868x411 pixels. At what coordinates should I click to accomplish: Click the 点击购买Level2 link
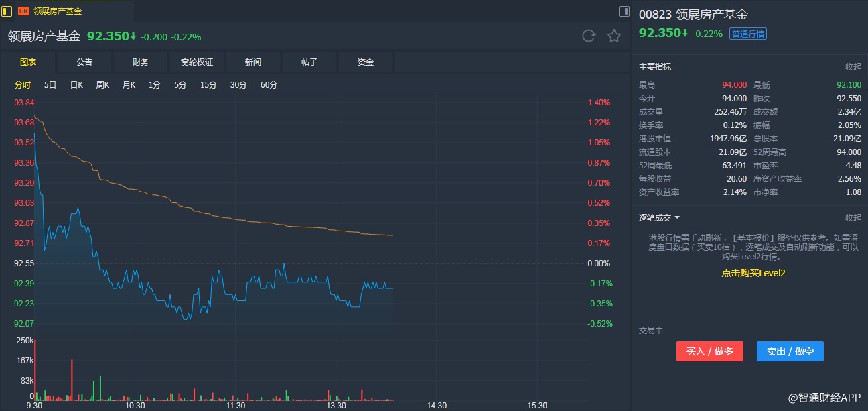pyautogui.click(x=753, y=273)
